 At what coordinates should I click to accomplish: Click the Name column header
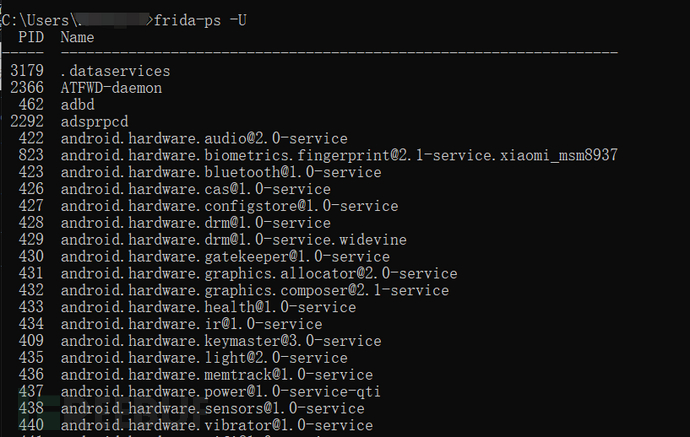[77, 37]
